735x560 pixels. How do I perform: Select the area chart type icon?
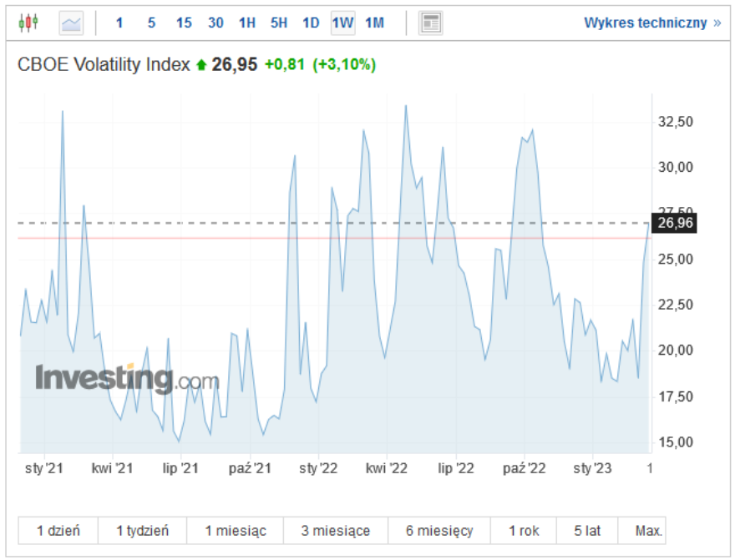click(x=72, y=23)
